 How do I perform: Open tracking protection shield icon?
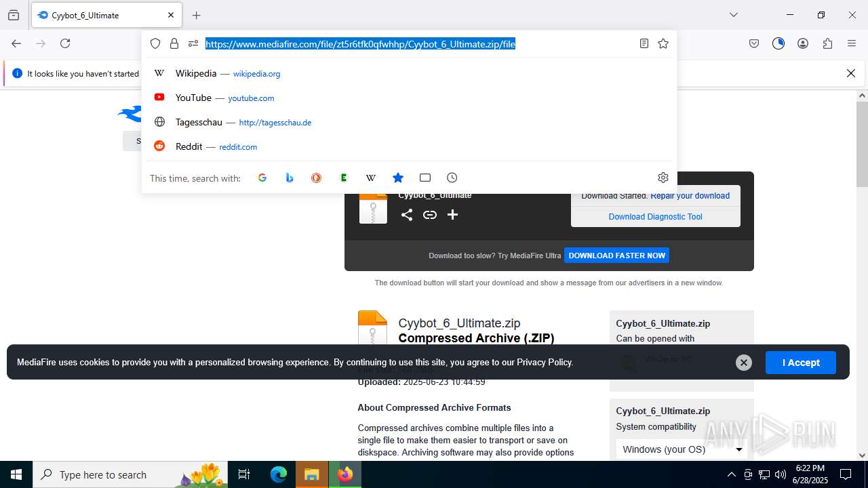pyautogui.click(x=155, y=43)
